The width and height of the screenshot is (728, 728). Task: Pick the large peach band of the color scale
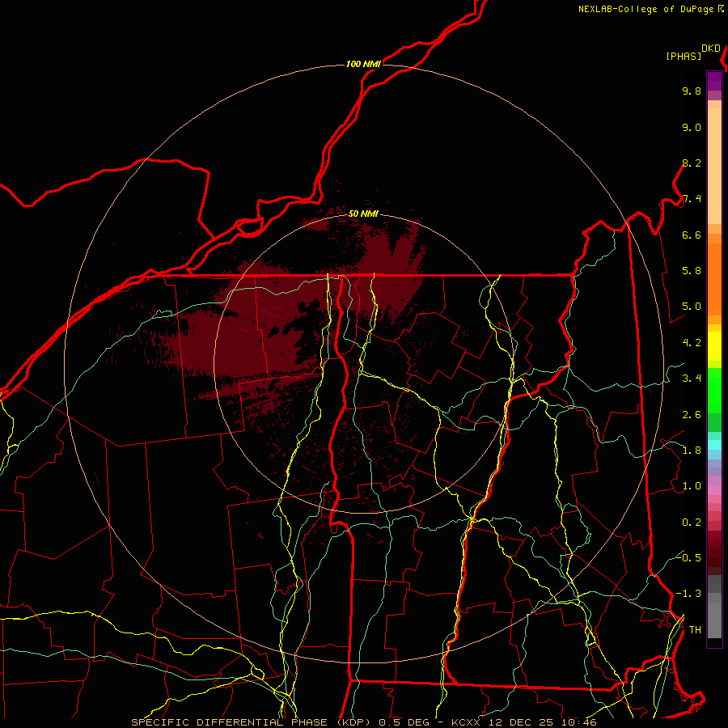714,166
